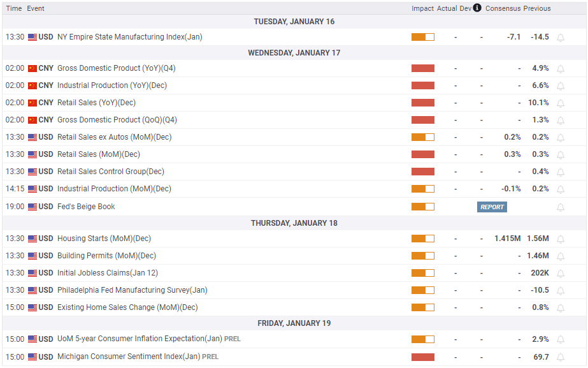Toggle alert bell for CNY Gross Domestic Product (YoY)
Image resolution: width=588 pixels, height=368 pixels.
point(560,69)
